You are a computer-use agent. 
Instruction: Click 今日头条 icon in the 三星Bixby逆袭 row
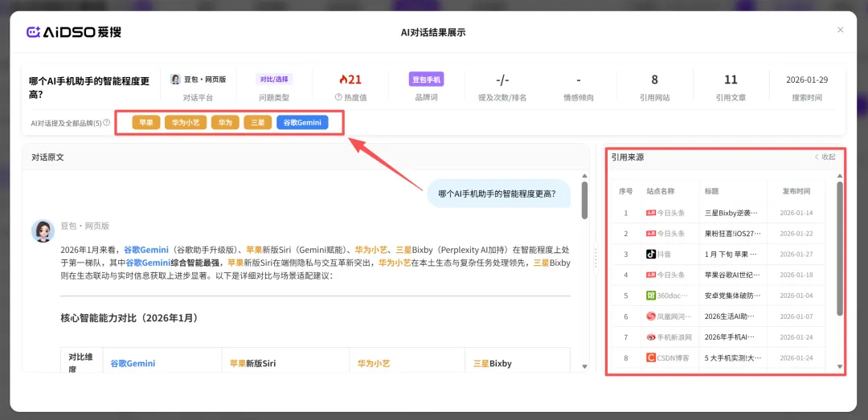pos(650,213)
